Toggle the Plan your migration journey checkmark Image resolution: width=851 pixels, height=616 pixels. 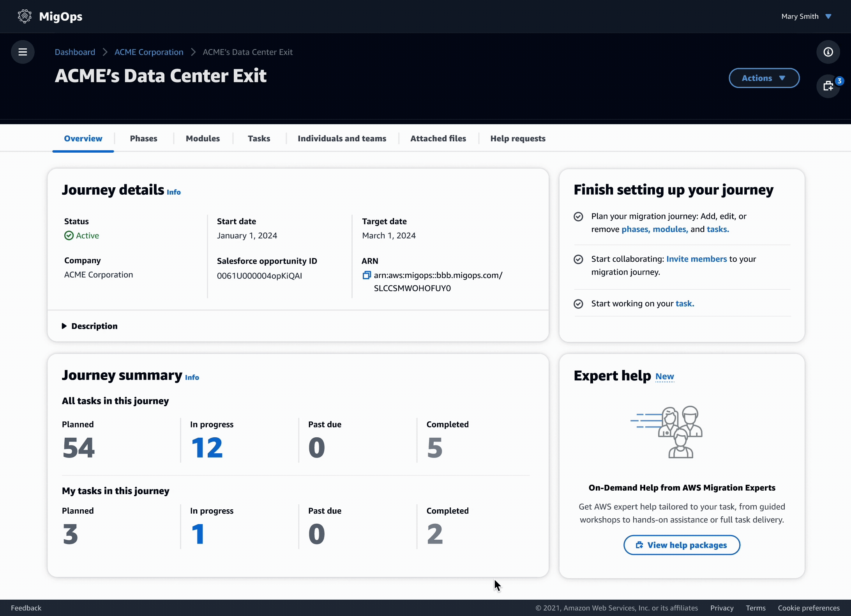point(578,216)
